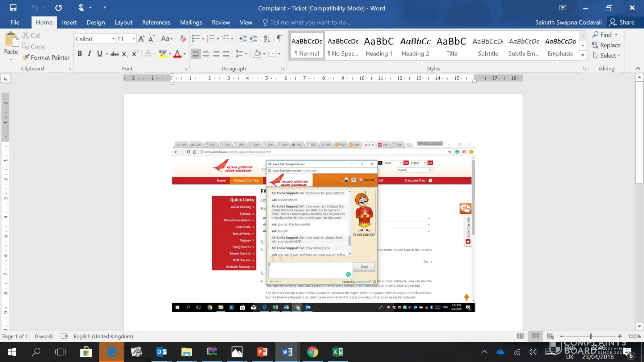Click the Format Painter brush icon
Image resolution: width=644 pixels, height=362 pixels.
tap(26, 58)
